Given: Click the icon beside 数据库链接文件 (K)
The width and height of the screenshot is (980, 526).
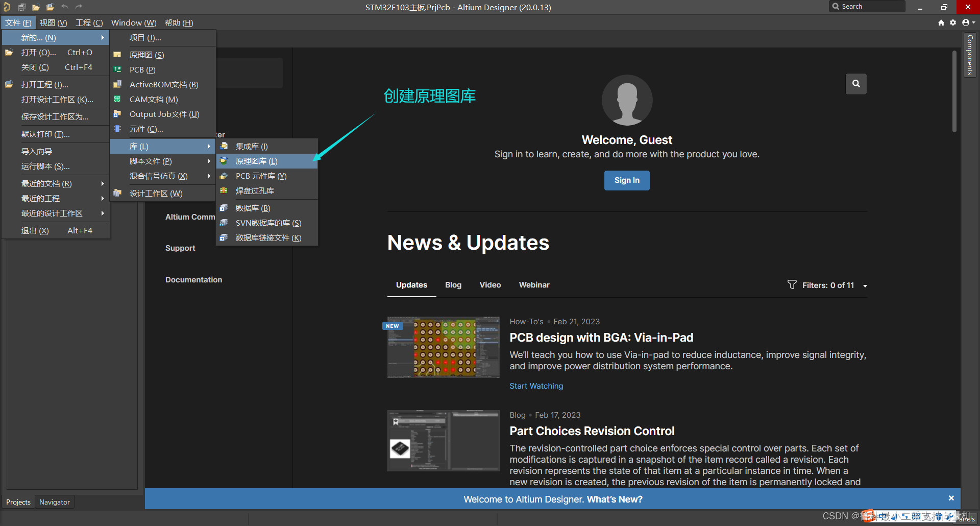Looking at the screenshot, I should (224, 237).
